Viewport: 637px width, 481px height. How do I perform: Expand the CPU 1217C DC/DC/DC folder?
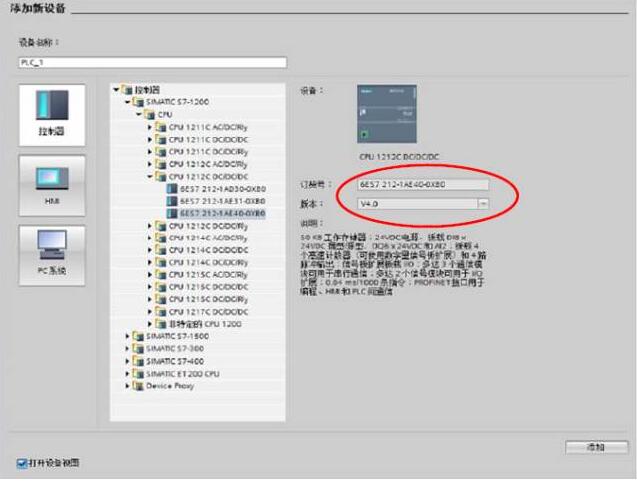(151, 312)
